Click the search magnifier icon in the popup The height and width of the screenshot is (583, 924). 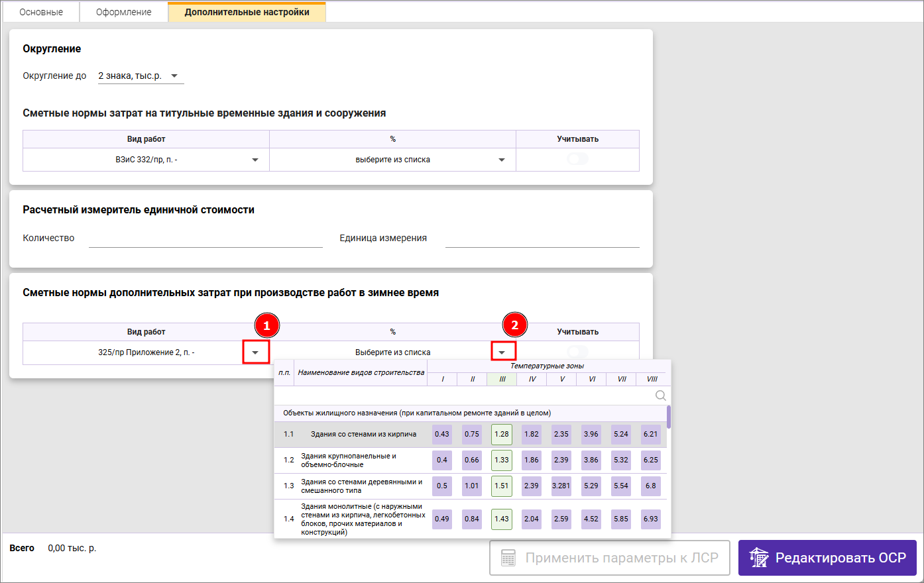point(660,396)
